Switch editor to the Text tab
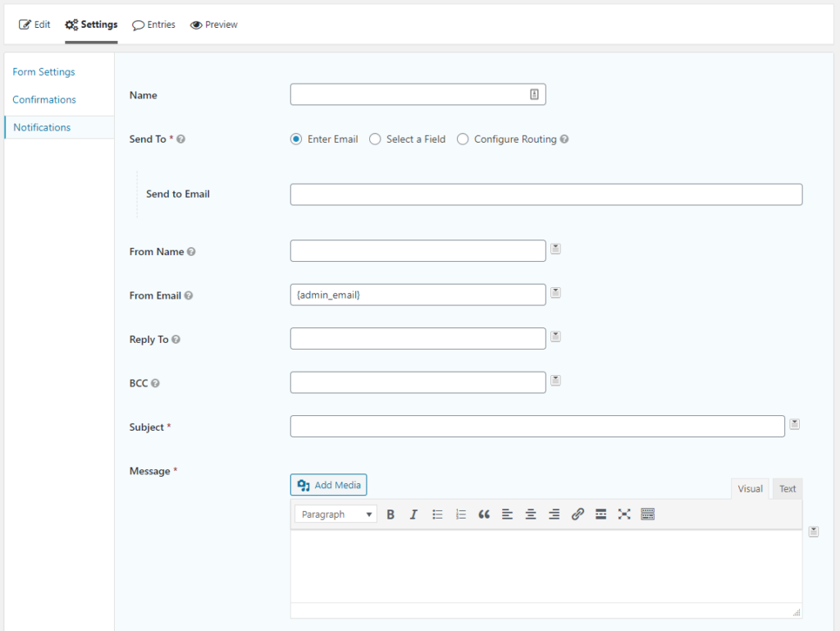The image size is (840, 631). (787, 489)
